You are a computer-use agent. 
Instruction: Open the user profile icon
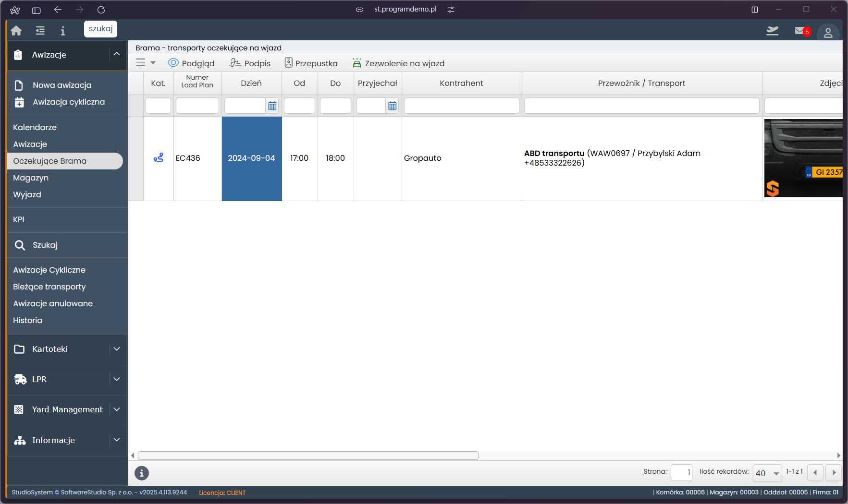828,33
